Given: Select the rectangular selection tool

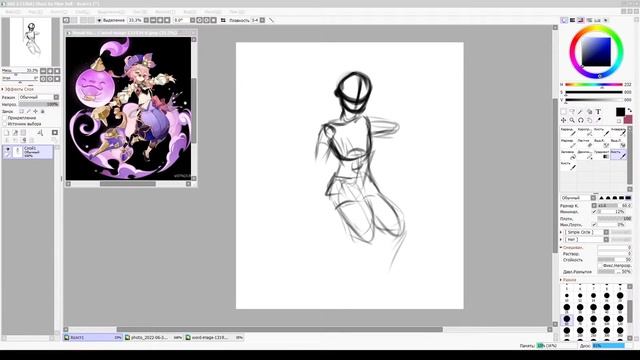Looking at the screenshot, I should [563, 112].
